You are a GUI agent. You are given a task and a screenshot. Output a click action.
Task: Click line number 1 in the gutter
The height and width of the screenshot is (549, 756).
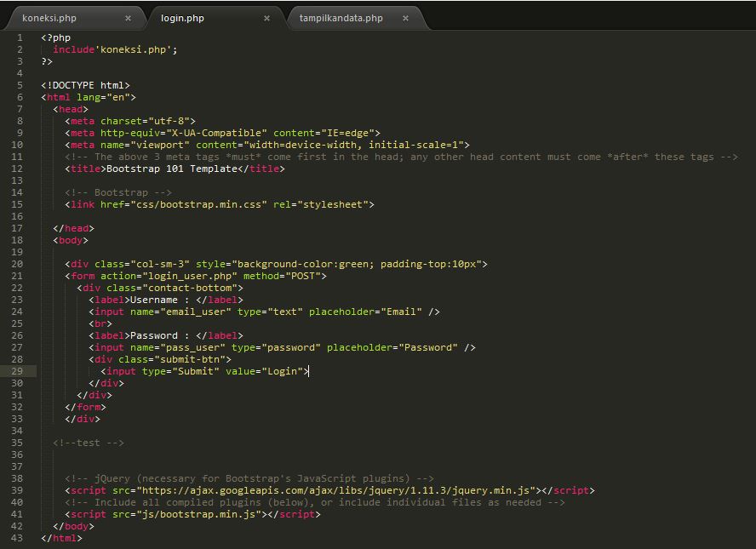(x=20, y=37)
